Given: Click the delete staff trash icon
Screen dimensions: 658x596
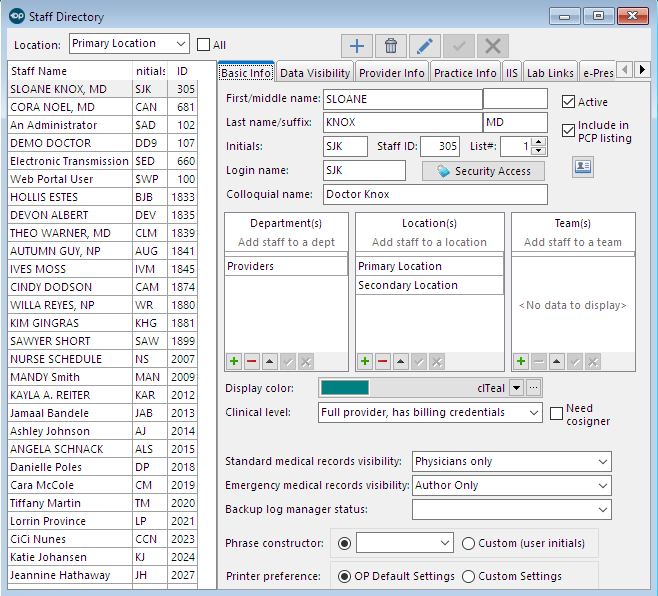Looking at the screenshot, I should pyautogui.click(x=391, y=45).
